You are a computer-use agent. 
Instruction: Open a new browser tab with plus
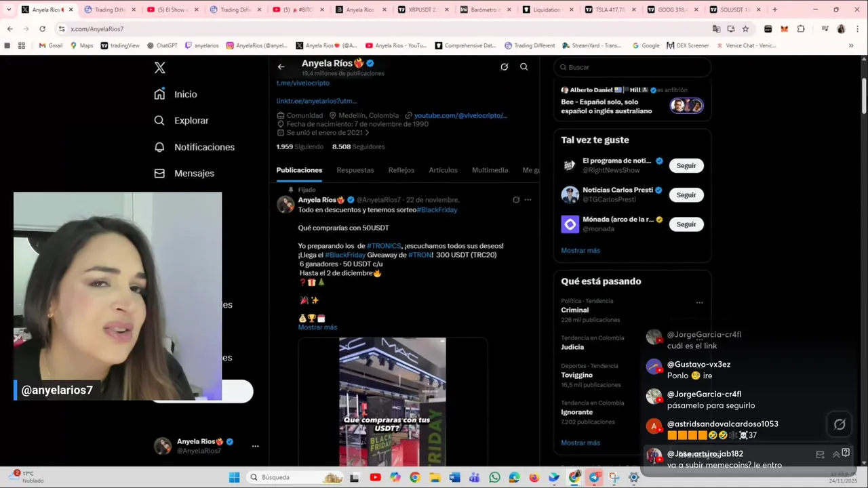(x=774, y=9)
